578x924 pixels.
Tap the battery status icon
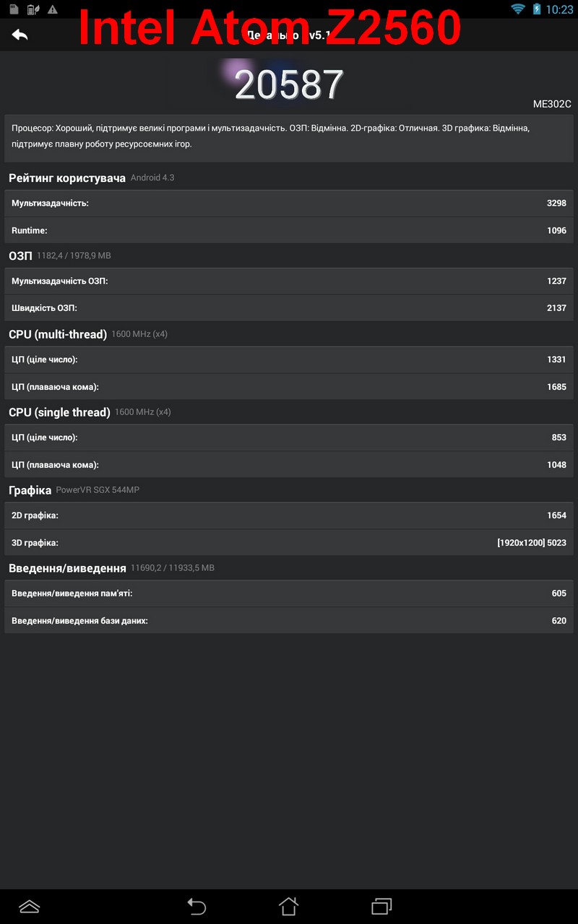click(x=537, y=9)
